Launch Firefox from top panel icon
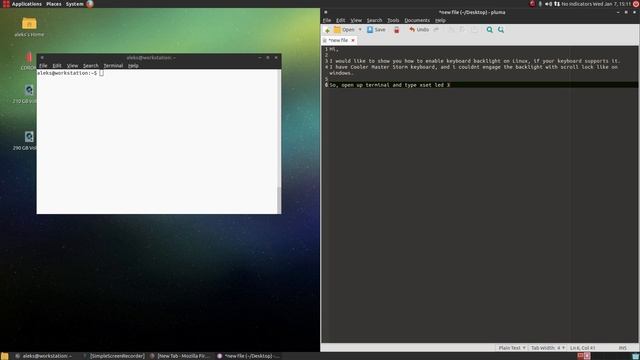The width and height of the screenshot is (640, 360). point(90,4)
